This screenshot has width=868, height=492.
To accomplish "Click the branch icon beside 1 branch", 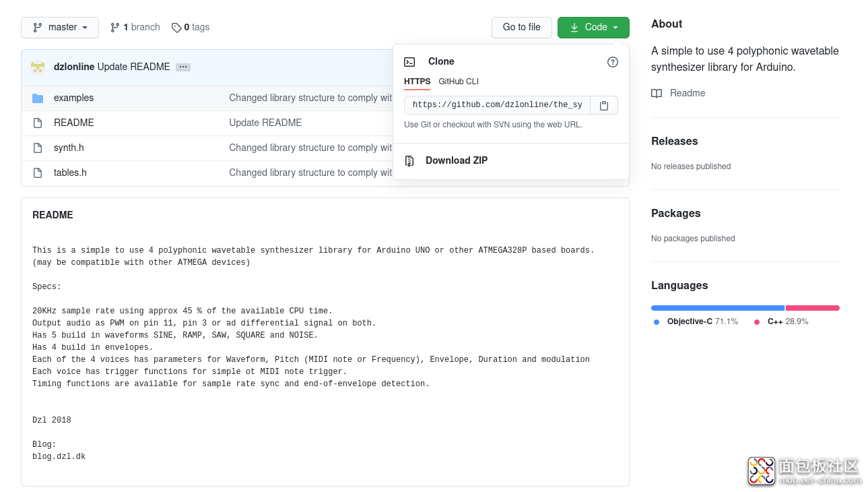I will [115, 28].
